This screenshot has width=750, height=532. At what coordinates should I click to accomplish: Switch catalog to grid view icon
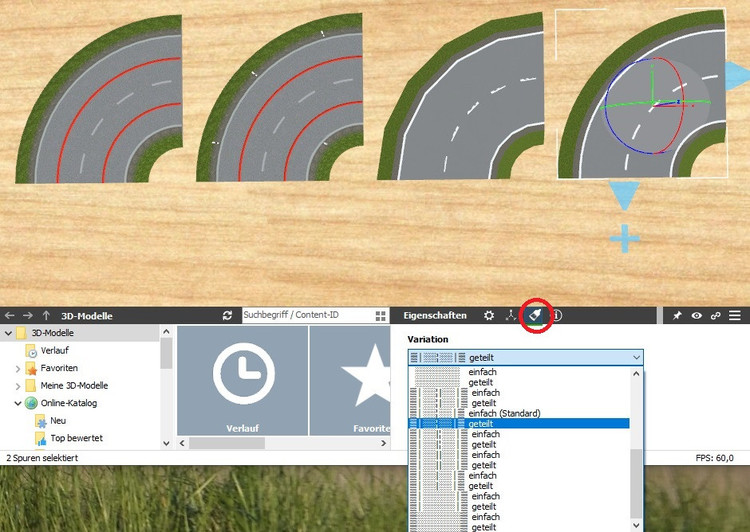381,316
